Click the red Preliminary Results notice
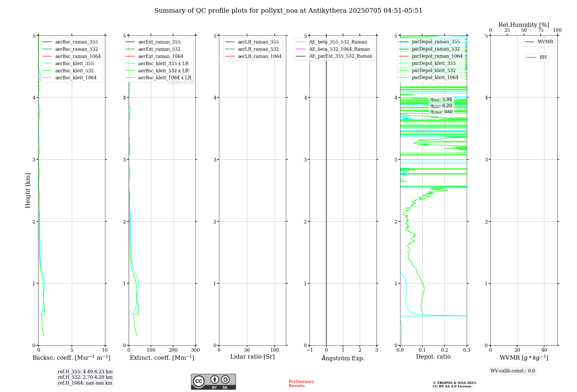Screen dimensions: 577x392 click(x=301, y=384)
